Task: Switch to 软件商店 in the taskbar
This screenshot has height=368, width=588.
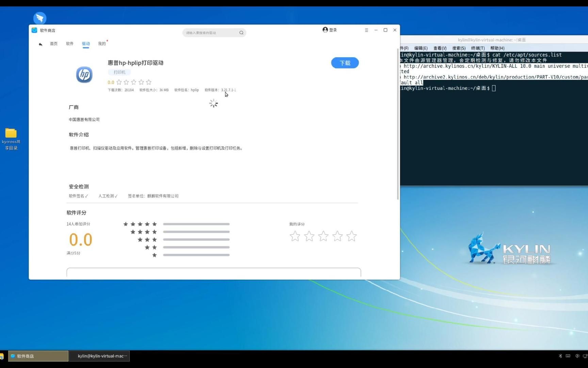Action: (x=38, y=356)
